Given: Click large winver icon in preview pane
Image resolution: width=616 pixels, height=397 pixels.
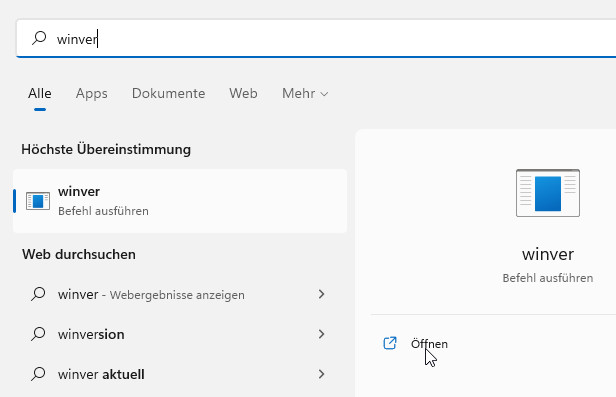Looking at the screenshot, I should [548, 193].
